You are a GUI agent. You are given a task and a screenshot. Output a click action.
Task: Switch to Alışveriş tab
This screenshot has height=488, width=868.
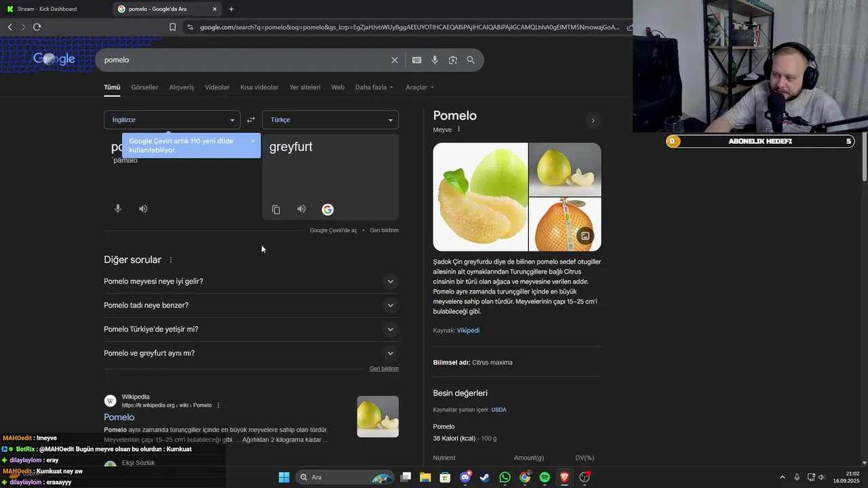tap(182, 87)
